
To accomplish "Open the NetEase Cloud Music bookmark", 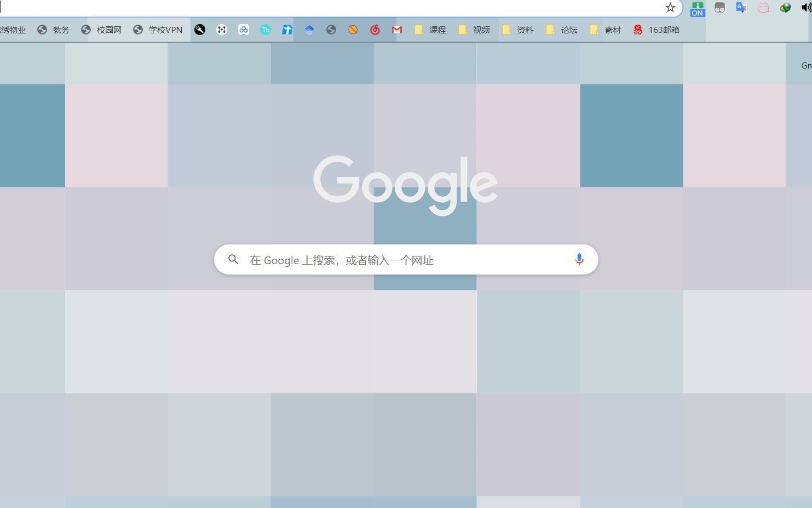I will (375, 30).
